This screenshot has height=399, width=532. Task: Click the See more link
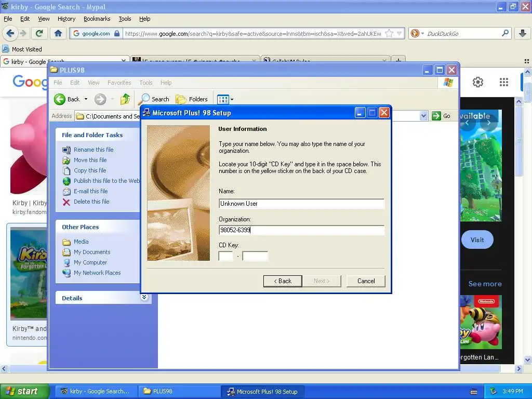pyautogui.click(x=485, y=284)
